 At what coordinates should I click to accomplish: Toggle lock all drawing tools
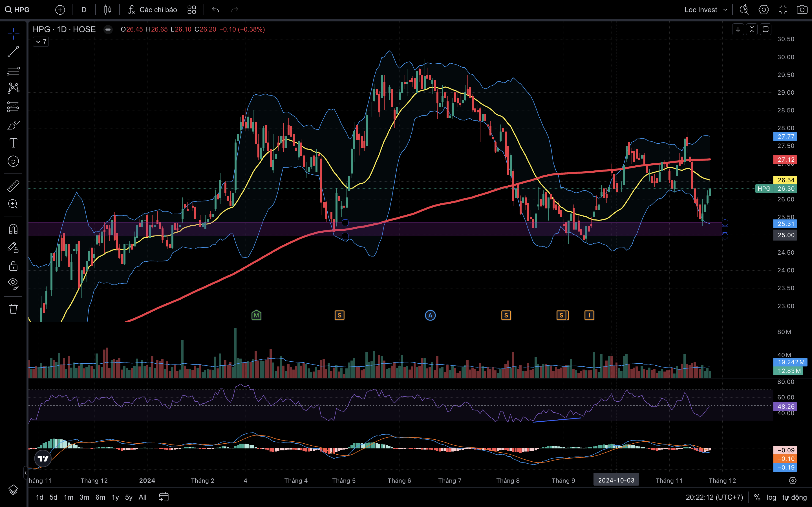pos(13,266)
